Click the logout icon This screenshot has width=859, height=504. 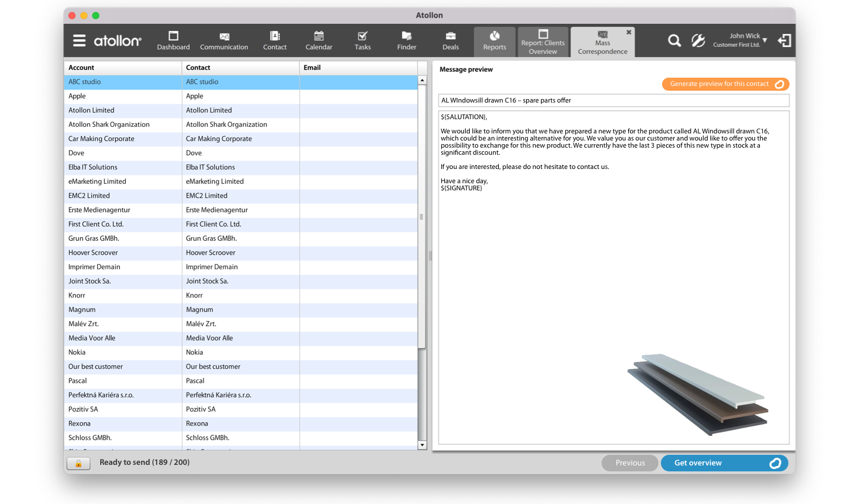pos(784,41)
